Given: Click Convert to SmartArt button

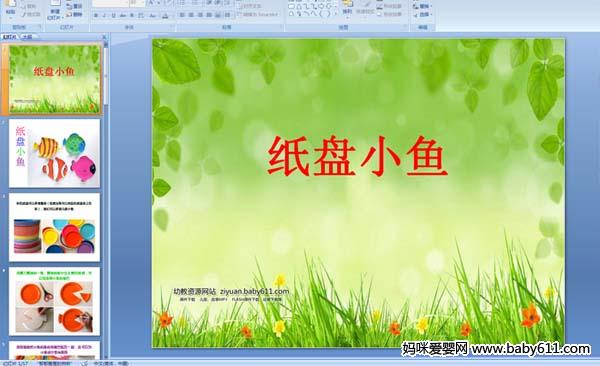Looking at the screenshot, I should 257,14.
